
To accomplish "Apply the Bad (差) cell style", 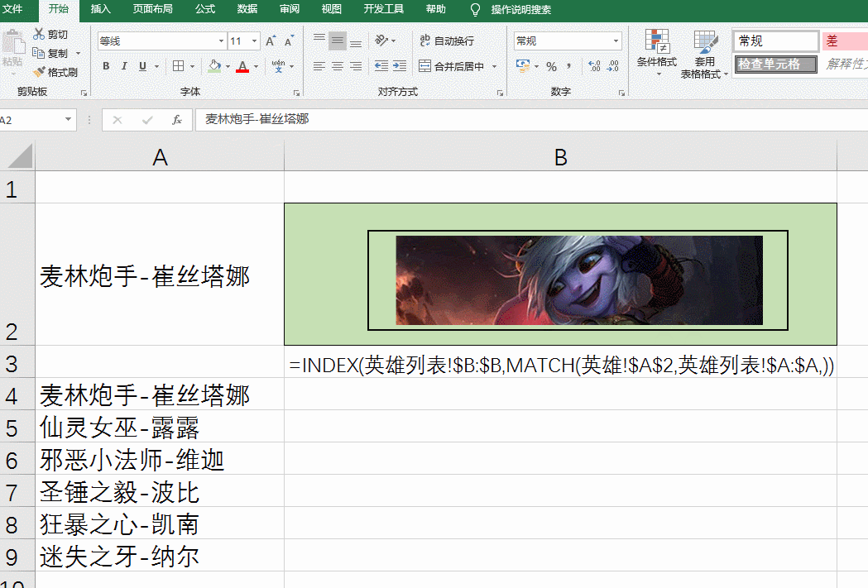I will (x=845, y=41).
